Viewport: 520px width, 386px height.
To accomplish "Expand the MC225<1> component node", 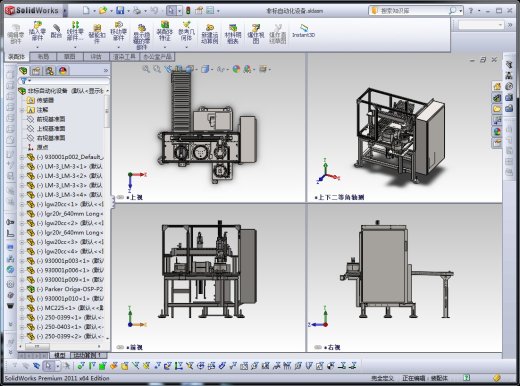I will point(22,308).
